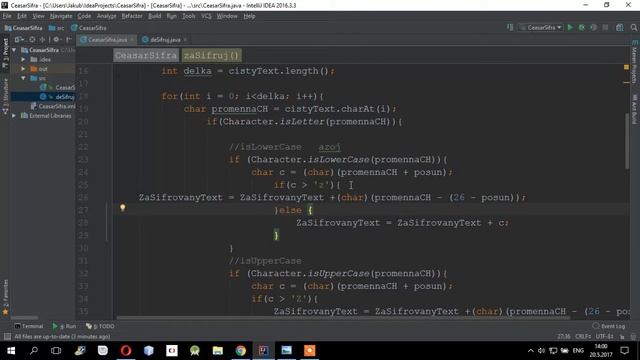Open the File menu
The height and width of the screenshot is (360, 640).
click(x=7, y=16)
